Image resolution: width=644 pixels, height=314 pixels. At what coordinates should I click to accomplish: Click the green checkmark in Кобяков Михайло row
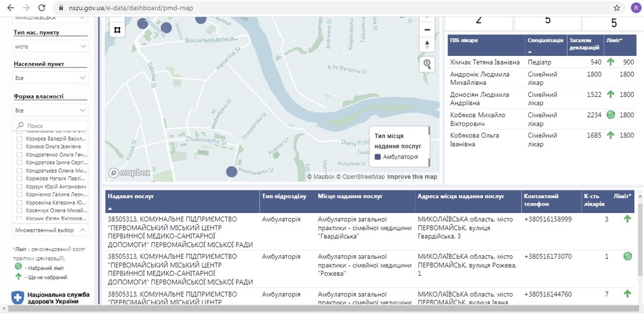pos(611,115)
